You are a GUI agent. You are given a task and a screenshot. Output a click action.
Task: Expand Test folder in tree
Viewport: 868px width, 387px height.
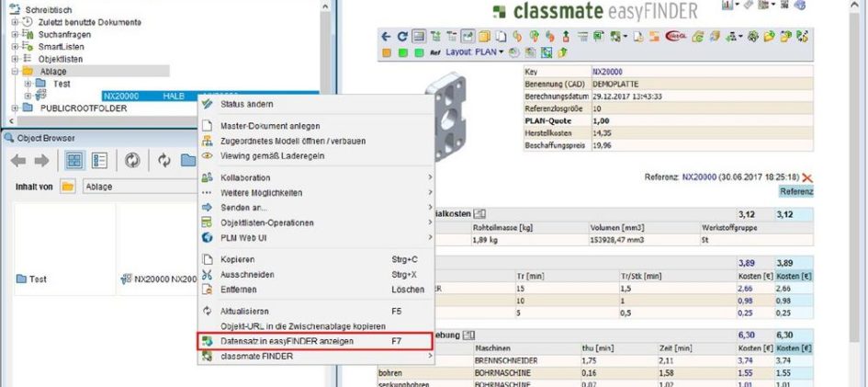click(28, 84)
